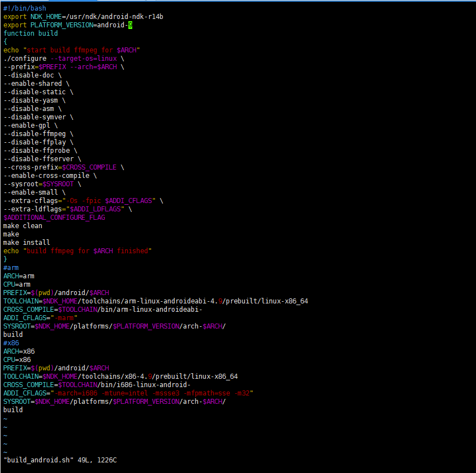Screen dimensions: 476x473
Task: Click the '--disable-static' option line
Action: click(39, 92)
